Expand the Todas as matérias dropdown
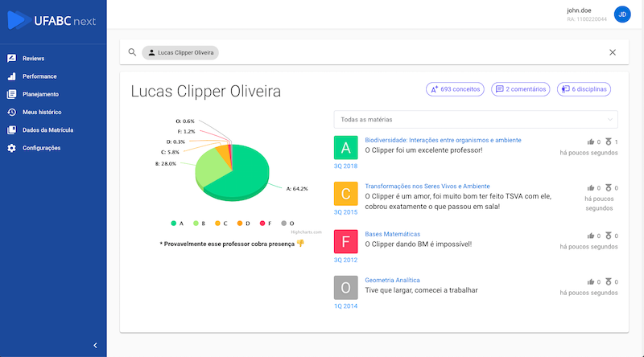 tap(476, 120)
